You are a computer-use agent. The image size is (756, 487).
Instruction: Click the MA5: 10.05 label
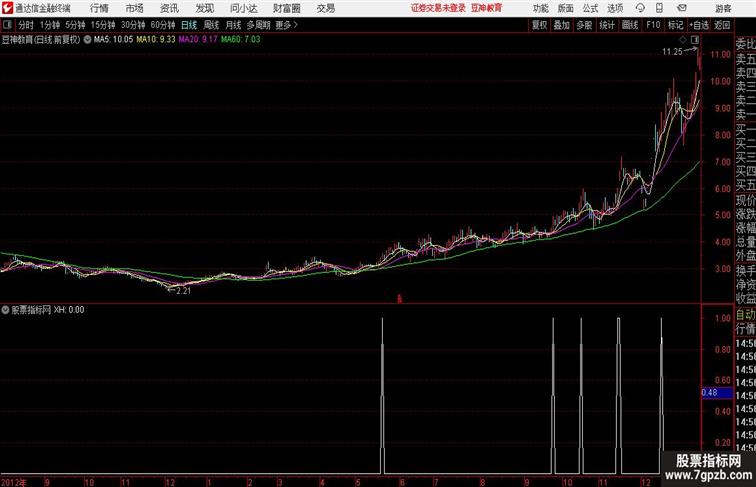pyautogui.click(x=113, y=40)
